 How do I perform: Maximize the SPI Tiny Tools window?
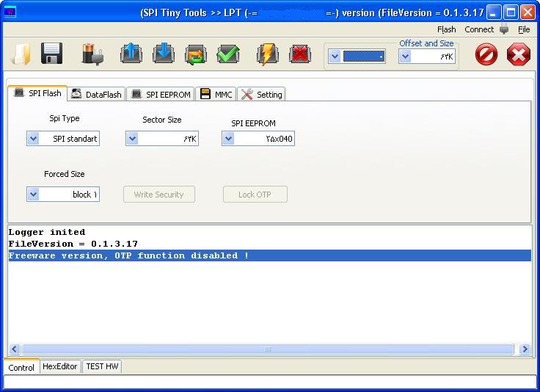coord(511,12)
